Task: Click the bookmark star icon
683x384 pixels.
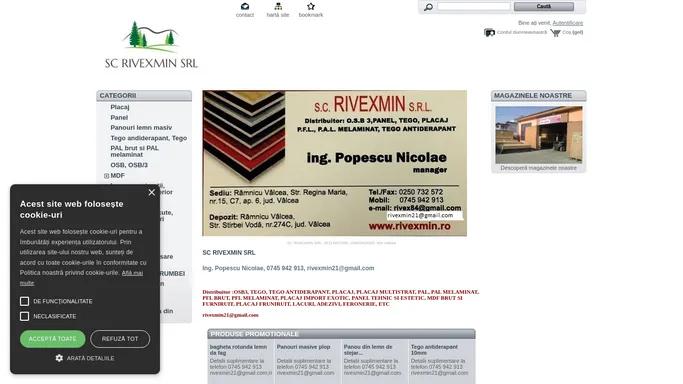Action: [x=311, y=6]
